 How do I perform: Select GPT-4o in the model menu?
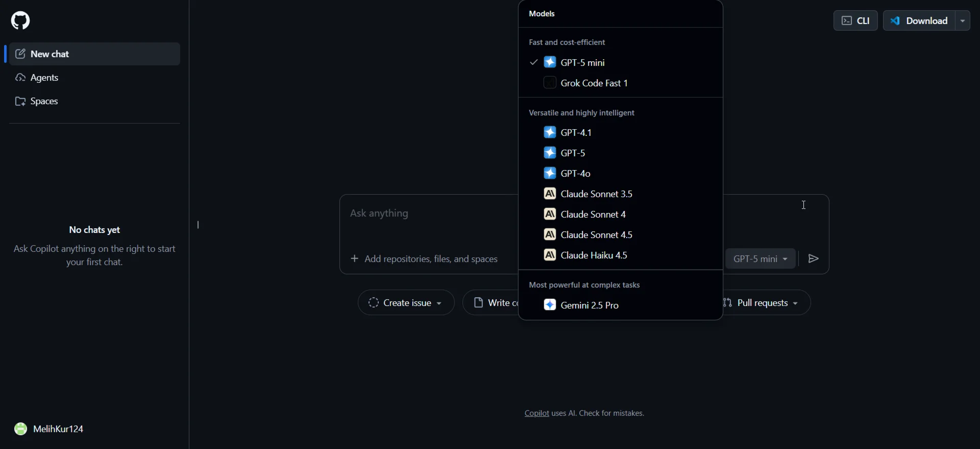coord(621,173)
